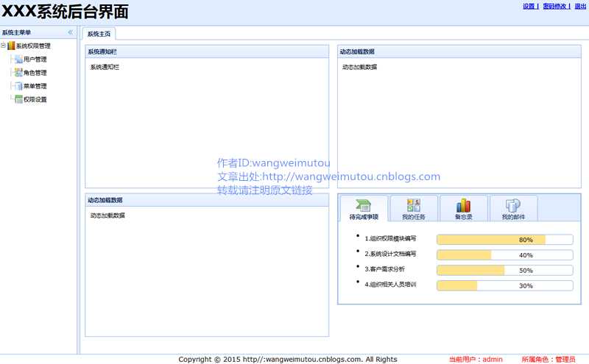Click the 系统通知栏 panel header

(x=207, y=51)
